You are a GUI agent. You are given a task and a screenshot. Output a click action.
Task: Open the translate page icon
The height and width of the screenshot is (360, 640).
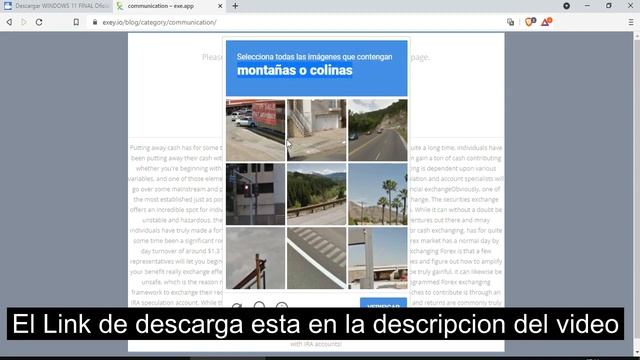[x=511, y=22]
